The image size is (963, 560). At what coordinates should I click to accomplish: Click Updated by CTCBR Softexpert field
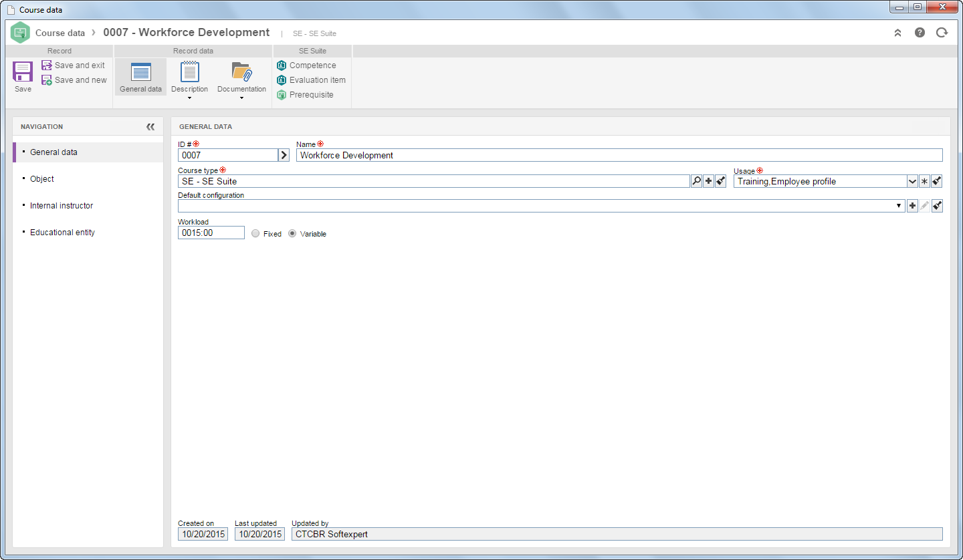[x=617, y=534]
